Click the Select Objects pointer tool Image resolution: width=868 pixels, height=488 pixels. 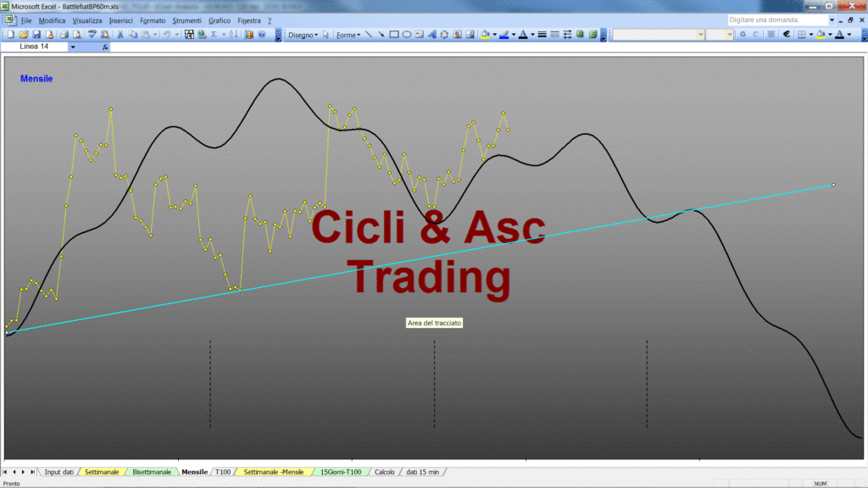coord(326,34)
